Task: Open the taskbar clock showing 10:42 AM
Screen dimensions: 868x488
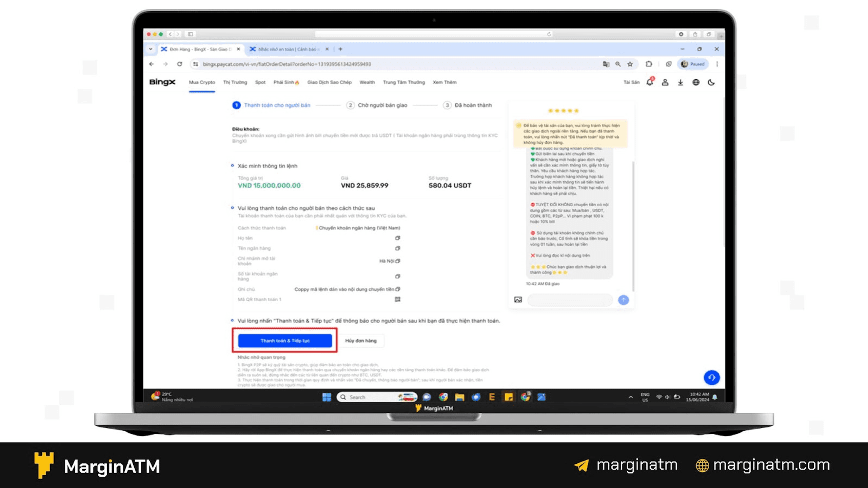Action: (x=697, y=397)
